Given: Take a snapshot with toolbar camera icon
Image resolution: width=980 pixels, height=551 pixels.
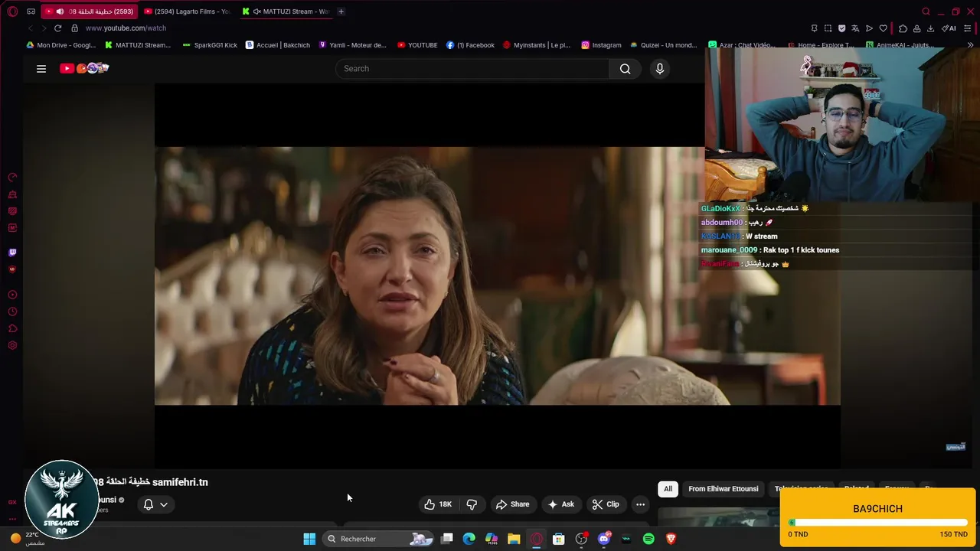Looking at the screenshot, I should pos(828,28).
